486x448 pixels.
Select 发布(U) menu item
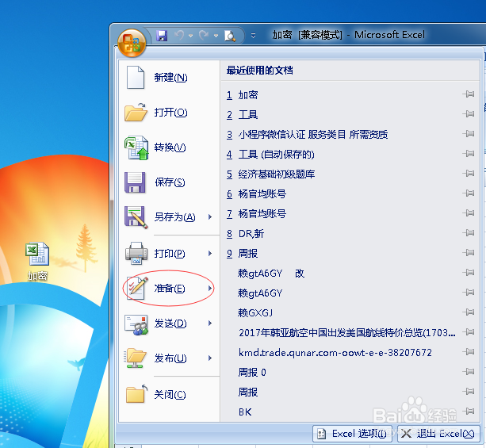[x=169, y=358]
